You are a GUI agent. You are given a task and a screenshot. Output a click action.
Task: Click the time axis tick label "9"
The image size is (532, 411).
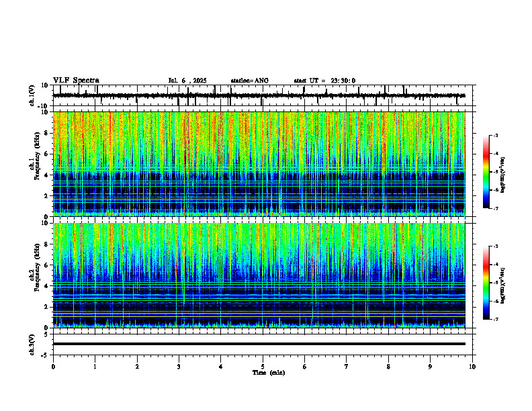(x=430, y=367)
